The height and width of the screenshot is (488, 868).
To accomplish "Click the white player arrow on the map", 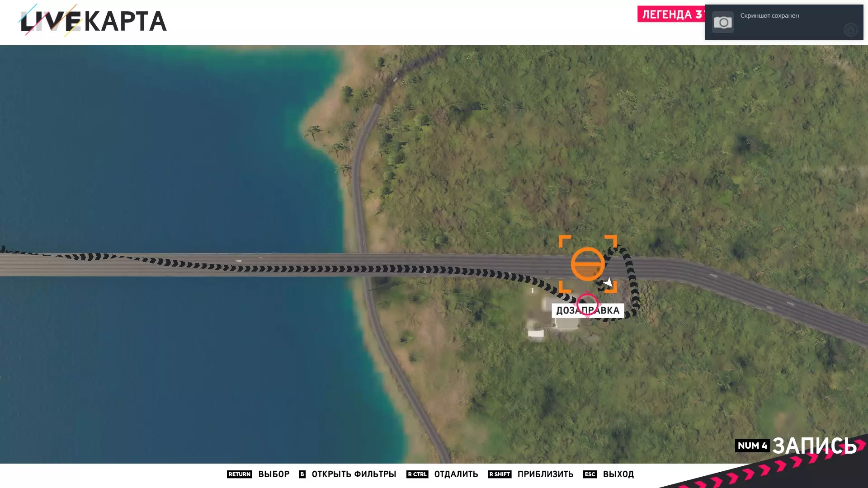I will (608, 283).
